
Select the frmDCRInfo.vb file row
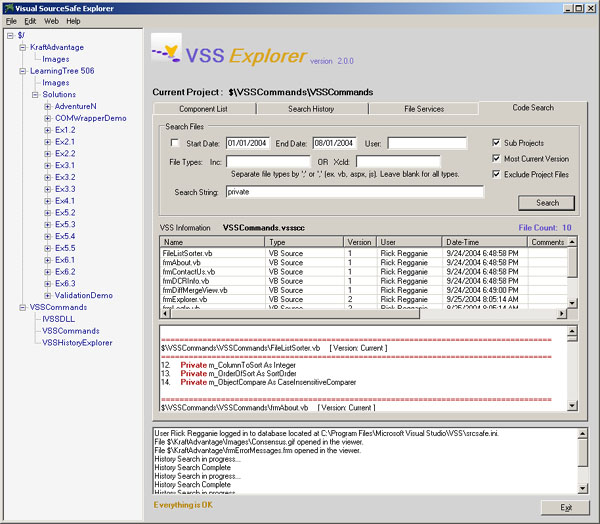364,281
